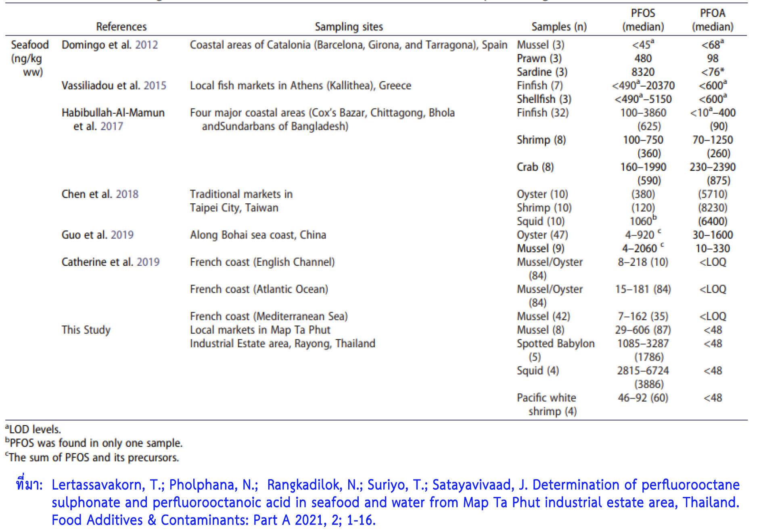Click the French coast (Atlantic Ocean) sampling site

[259, 289]
